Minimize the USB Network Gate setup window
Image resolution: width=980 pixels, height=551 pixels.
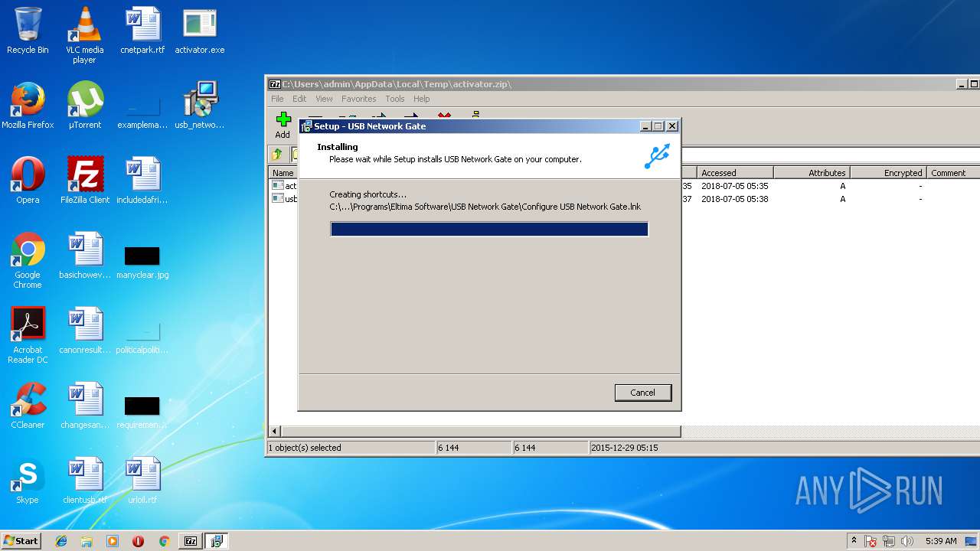[645, 126]
